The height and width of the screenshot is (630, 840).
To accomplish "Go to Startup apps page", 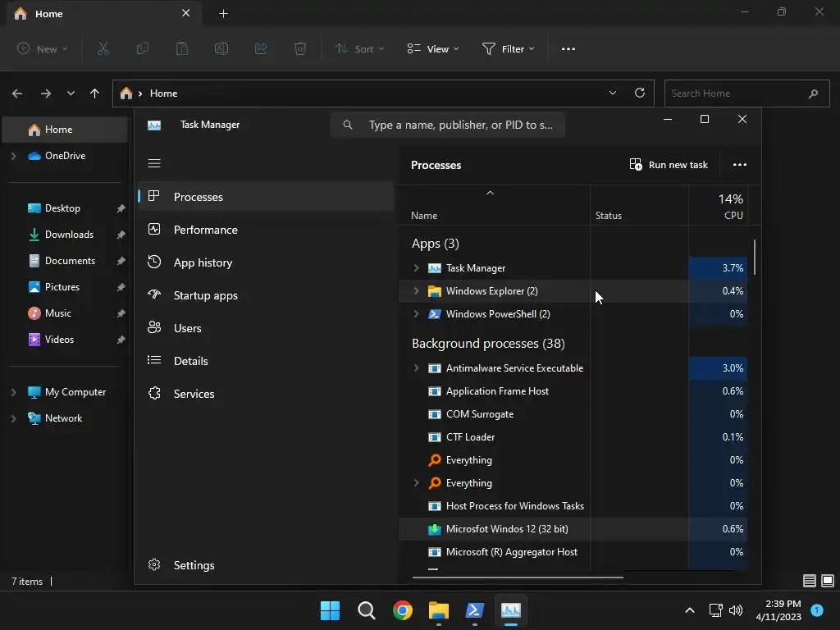I will pyautogui.click(x=266, y=295).
